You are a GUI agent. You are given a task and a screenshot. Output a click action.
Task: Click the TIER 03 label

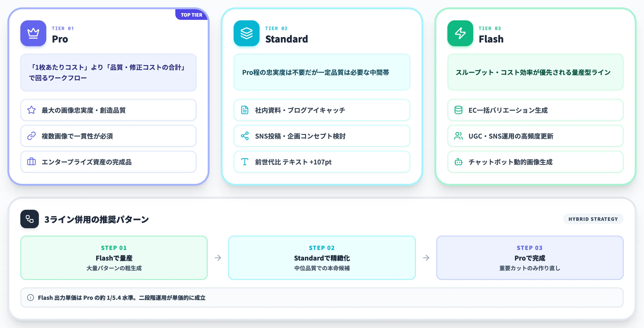click(x=490, y=28)
